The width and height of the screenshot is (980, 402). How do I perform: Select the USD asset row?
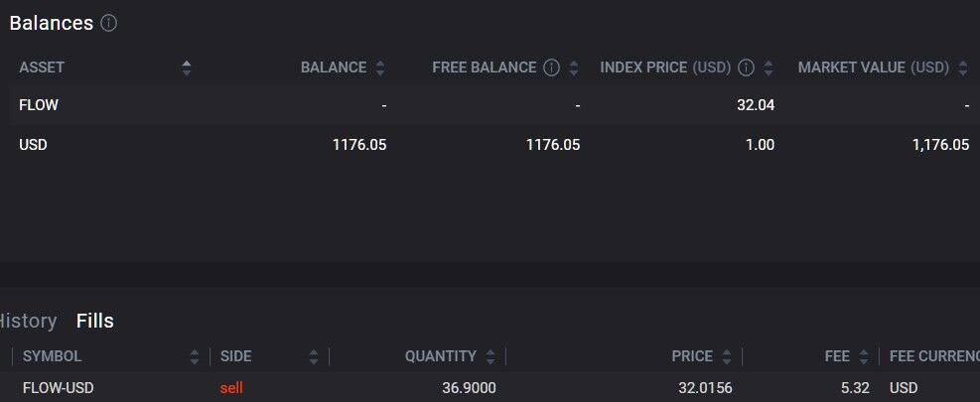coord(490,144)
